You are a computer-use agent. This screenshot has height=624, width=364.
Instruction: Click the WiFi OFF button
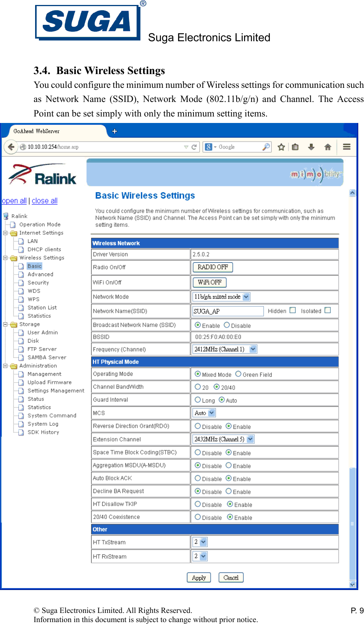click(210, 283)
